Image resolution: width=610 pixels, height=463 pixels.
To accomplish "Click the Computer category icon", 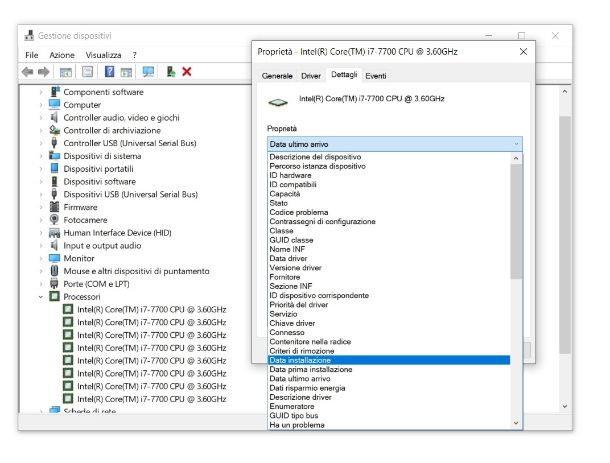I will coord(54,105).
